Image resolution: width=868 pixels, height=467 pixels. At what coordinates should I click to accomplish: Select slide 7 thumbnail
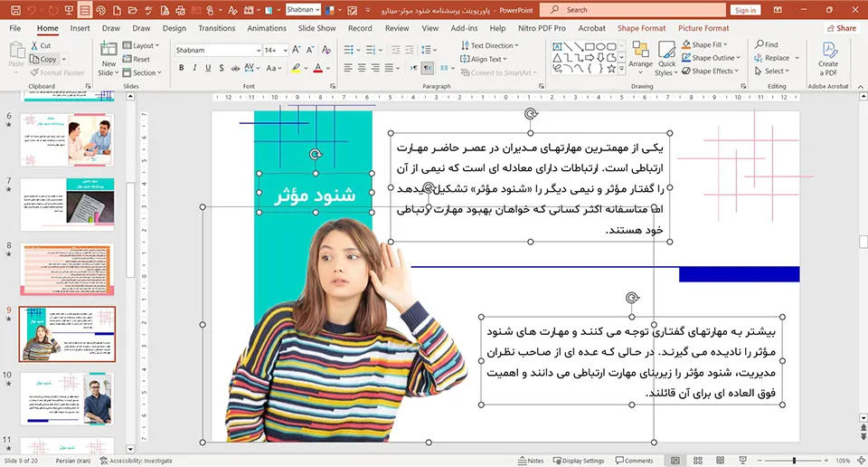[x=67, y=205]
